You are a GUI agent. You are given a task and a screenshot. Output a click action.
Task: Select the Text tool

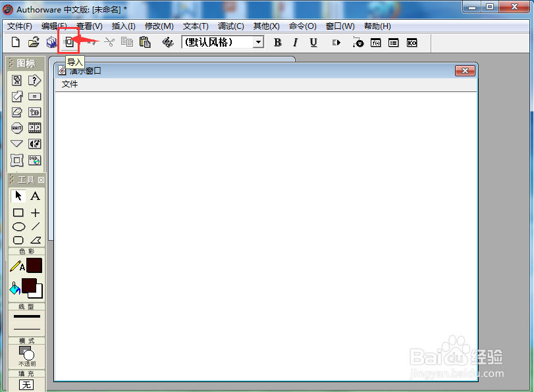[x=35, y=196]
